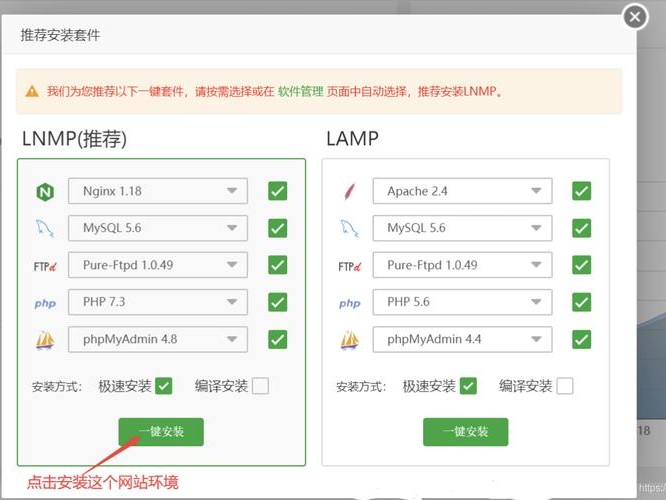Toggle 极速安装 option under LAMP
The width and height of the screenshot is (666, 500).
tap(468, 386)
